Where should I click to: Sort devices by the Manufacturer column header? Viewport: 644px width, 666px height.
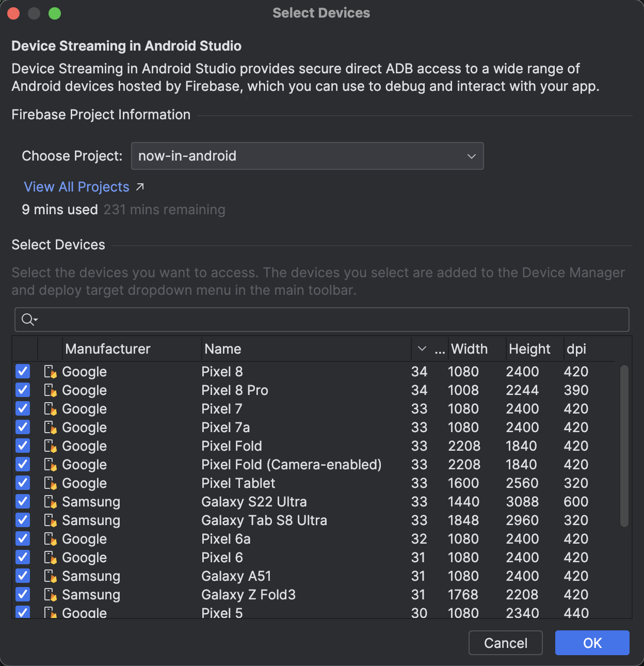tap(107, 348)
